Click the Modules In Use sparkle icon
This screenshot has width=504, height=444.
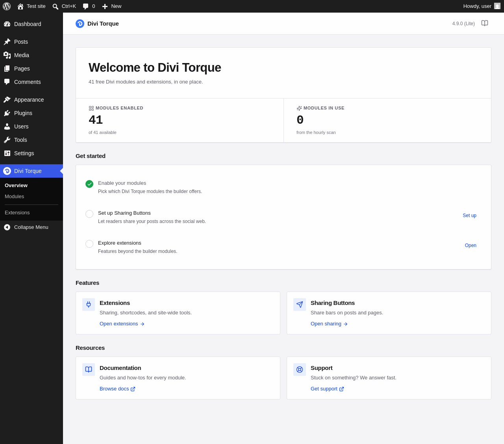tap(299, 108)
